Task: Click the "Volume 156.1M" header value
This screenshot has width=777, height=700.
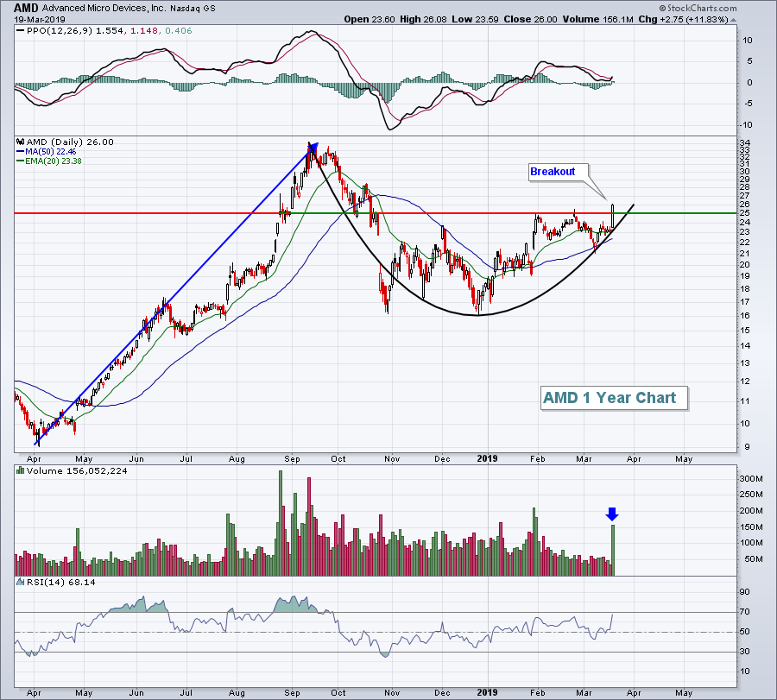Action: coord(597,19)
